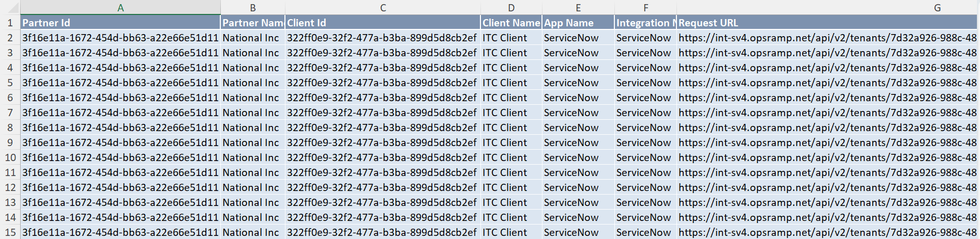Select Request URL cell in row 10
The image size is (980, 239).
(x=827, y=157)
